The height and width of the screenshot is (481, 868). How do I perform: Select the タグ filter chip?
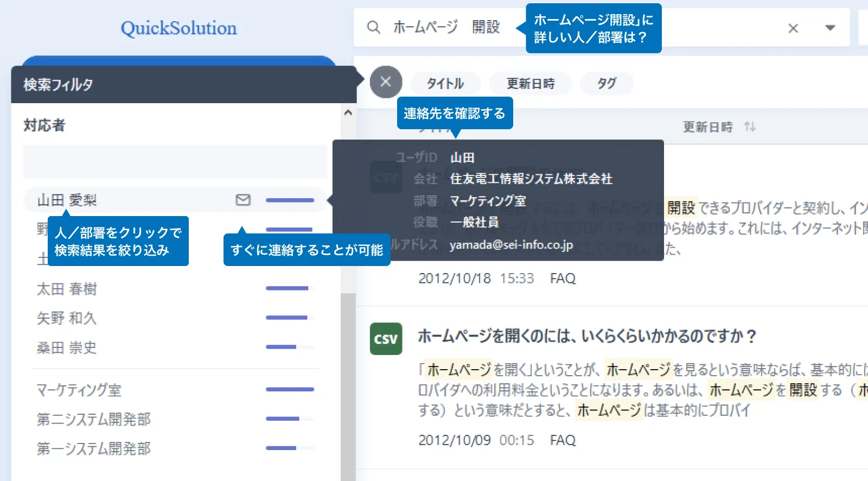pos(607,84)
